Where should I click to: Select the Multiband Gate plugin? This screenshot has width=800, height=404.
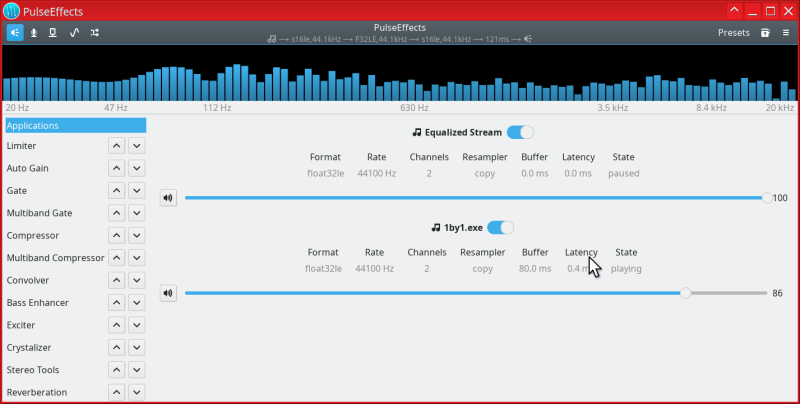(x=39, y=213)
